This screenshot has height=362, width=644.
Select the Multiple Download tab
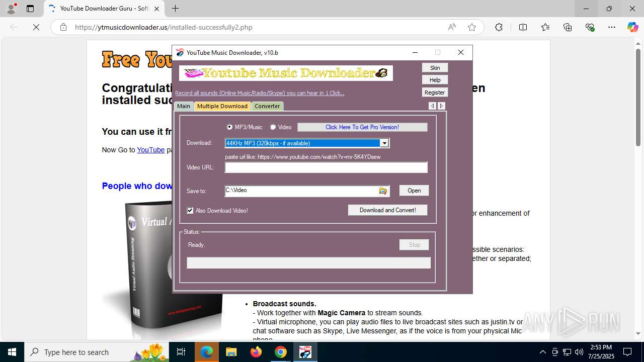[x=222, y=106]
